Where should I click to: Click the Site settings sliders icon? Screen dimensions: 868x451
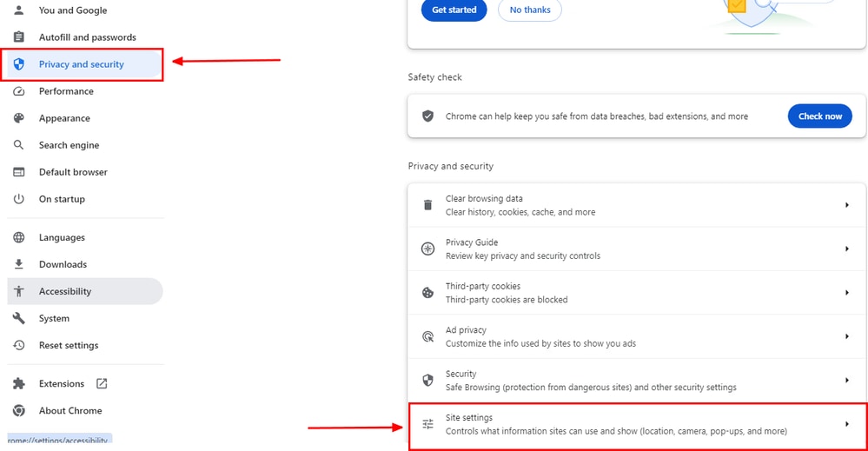pyautogui.click(x=427, y=424)
